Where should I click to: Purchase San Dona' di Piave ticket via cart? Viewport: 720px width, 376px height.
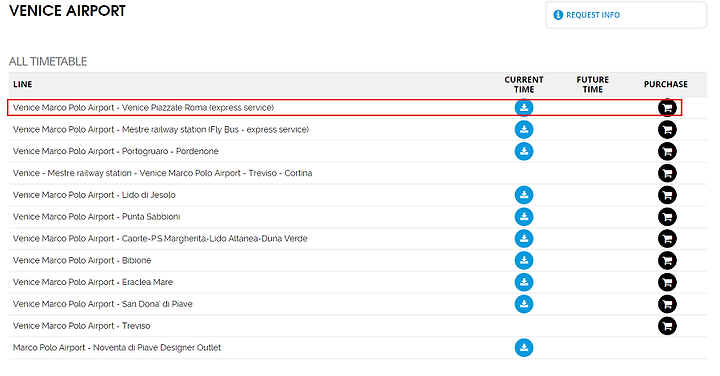pyautogui.click(x=667, y=304)
